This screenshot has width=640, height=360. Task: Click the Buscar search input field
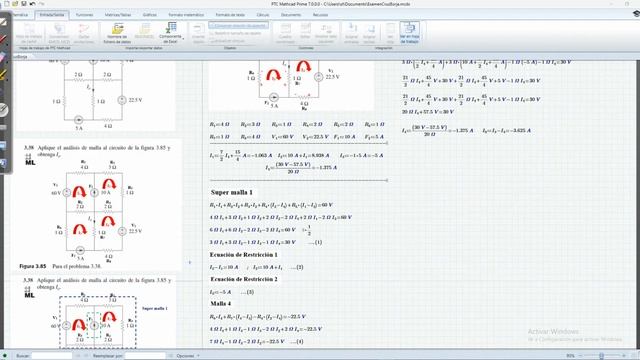pyautogui.click(x=52, y=356)
